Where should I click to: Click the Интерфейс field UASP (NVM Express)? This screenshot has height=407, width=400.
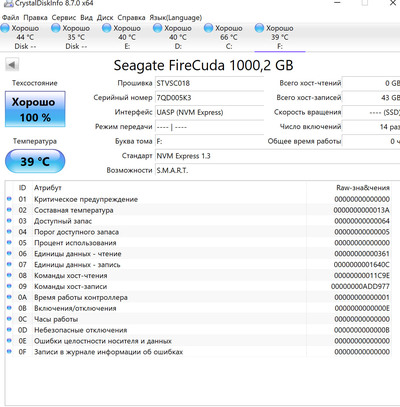[209, 112]
